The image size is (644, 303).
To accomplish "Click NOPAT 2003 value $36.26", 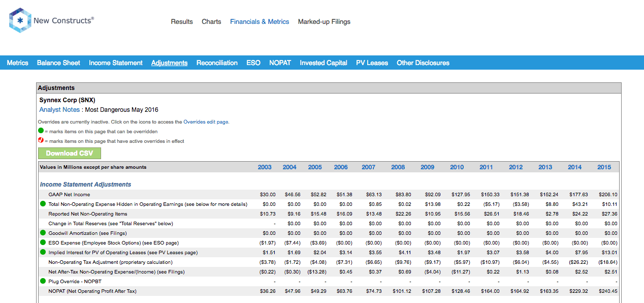I will tap(268, 291).
